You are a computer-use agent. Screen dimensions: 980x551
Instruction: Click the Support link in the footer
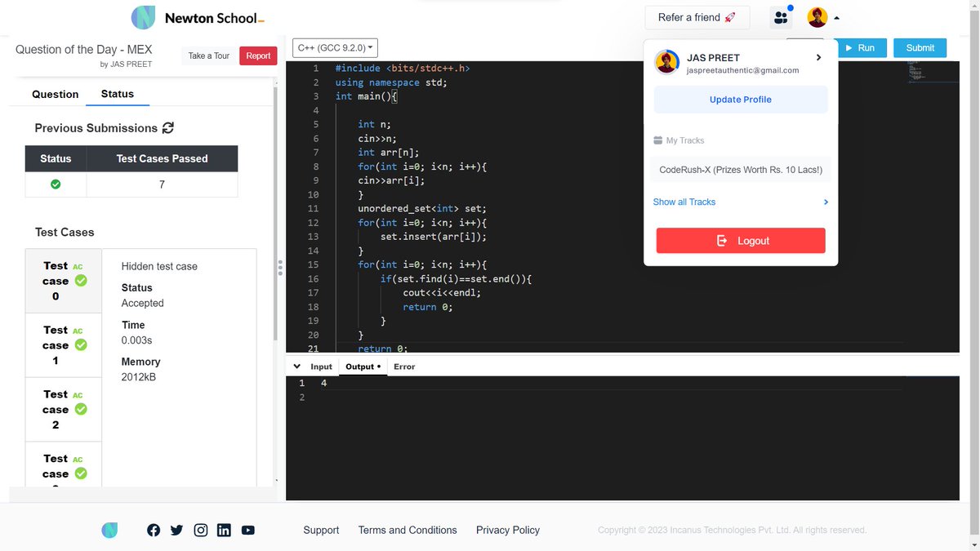[x=321, y=530]
